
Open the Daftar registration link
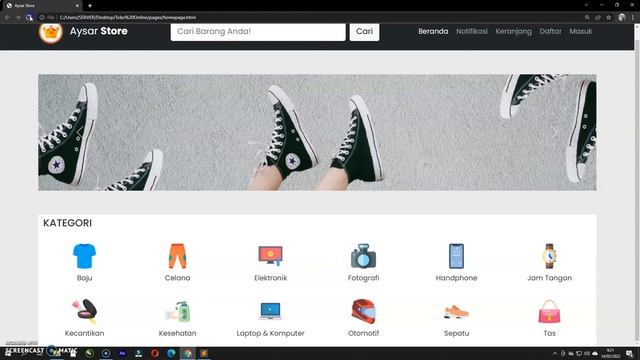(550, 31)
